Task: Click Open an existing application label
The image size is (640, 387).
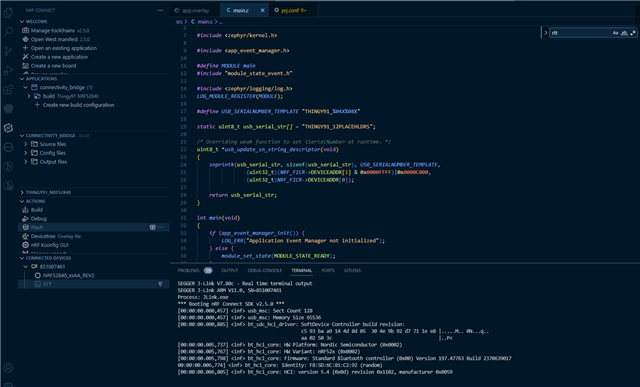Action: coord(64,48)
